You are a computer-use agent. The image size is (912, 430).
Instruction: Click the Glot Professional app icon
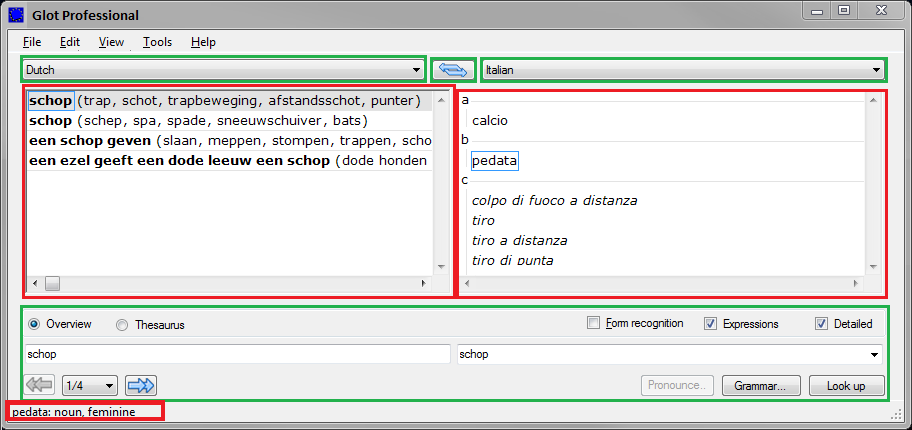coord(16,15)
